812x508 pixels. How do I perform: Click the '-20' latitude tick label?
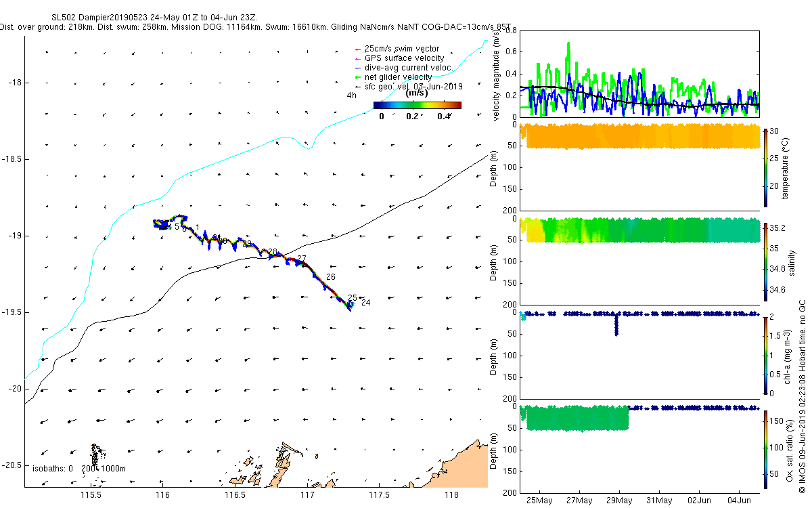[x=15, y=389]
